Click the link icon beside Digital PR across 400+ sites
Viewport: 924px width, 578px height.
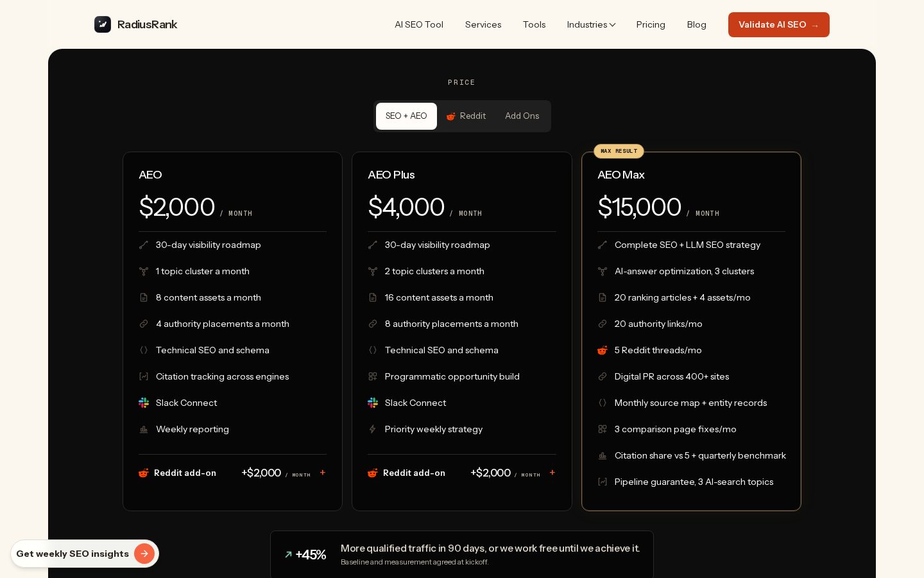(x=603, y=376)
